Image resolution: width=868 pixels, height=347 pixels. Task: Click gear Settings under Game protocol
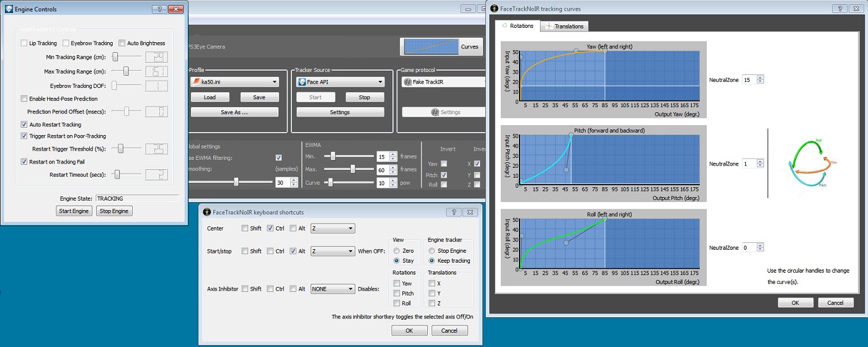pyautogui.click(x=443, y=112)
